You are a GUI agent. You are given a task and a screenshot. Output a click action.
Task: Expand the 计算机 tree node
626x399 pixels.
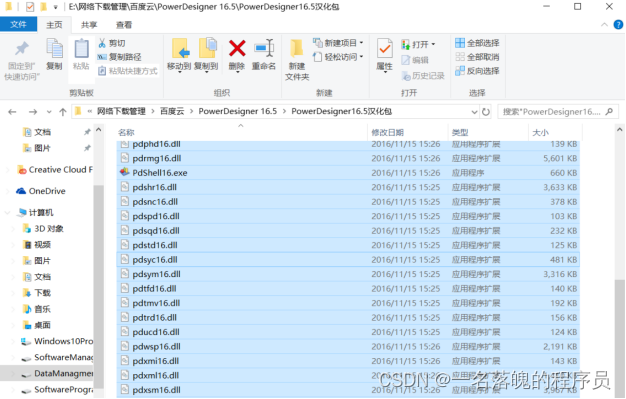(x=7, y=212)
